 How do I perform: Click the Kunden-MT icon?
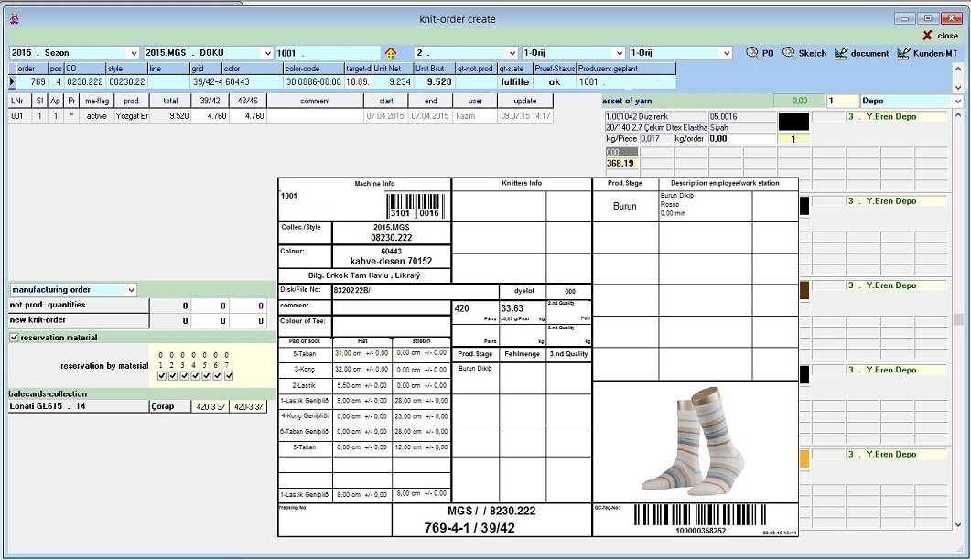tap(904, 53)
